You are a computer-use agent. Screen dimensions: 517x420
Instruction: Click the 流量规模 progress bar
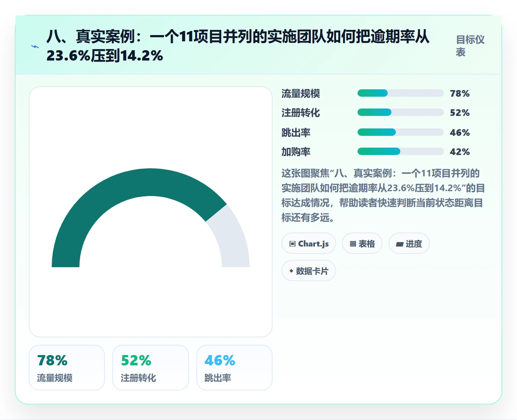click(x=400, y=93)
